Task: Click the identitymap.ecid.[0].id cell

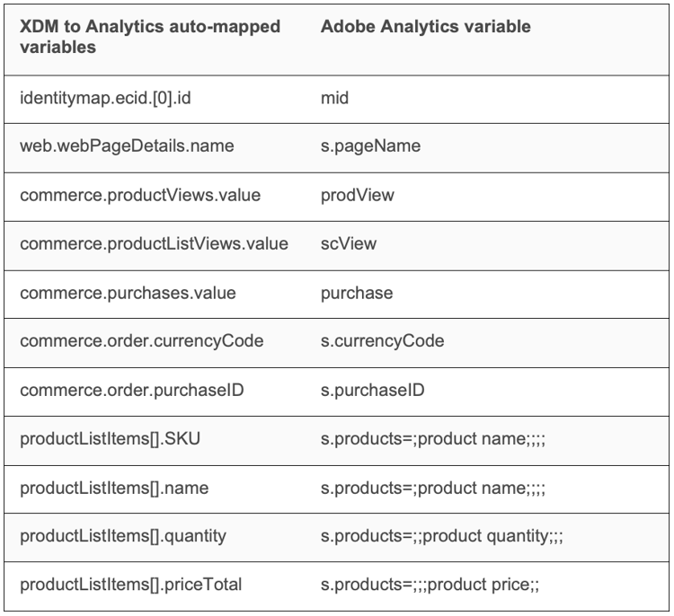Action: pyautogui.click(x=105, y=99)
